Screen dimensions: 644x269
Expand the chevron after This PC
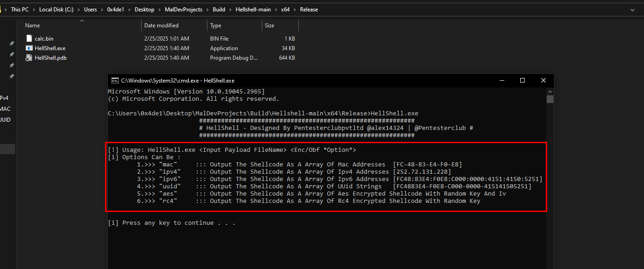[35, 10]
